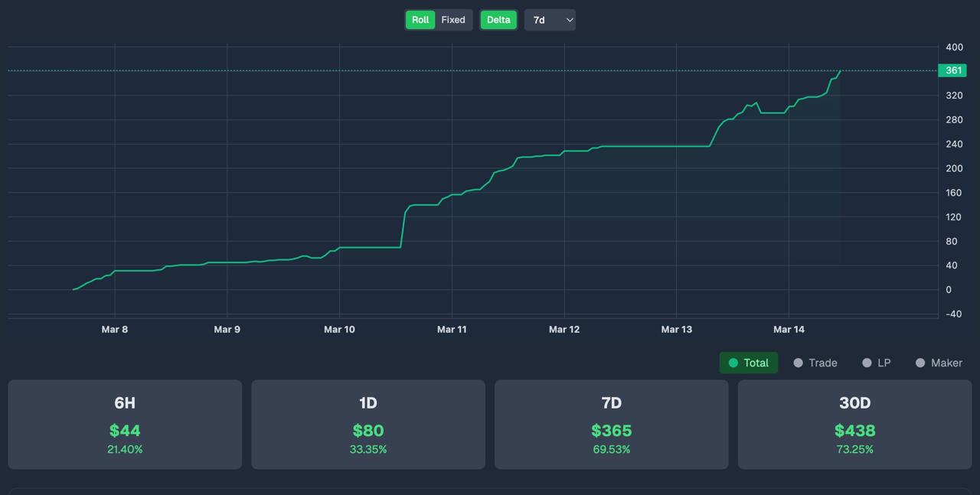980x495 pixels.
Task: Click the gray dot beside Trade
Action: tap(799, 363)
